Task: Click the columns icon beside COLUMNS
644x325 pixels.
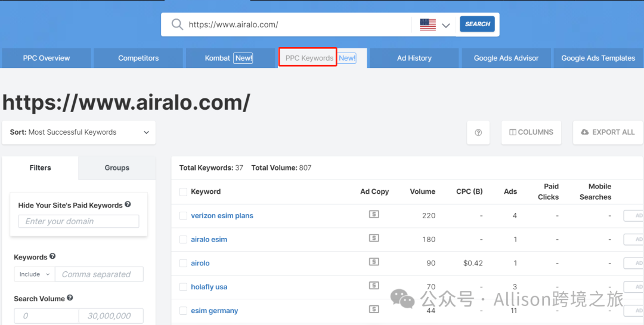Action: (x=513, y=132)
